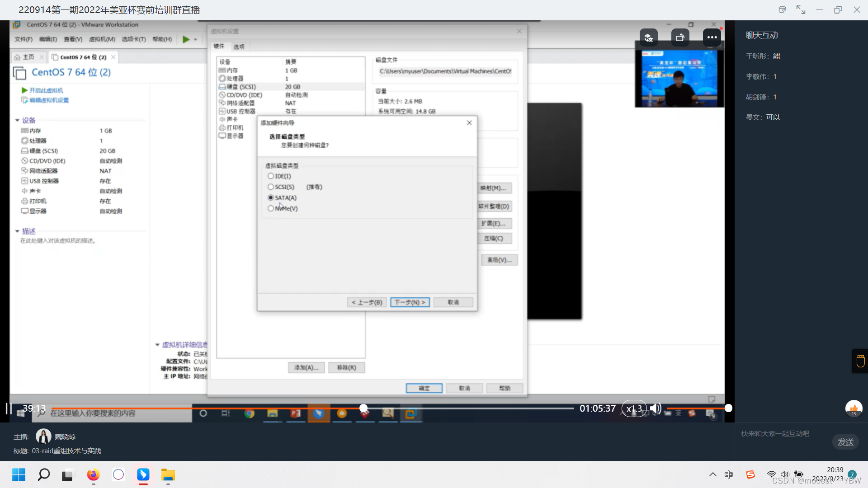Viewport: 868px width, 488px height.
Task: Open the x1.3 playback speed selector
Action: pyautogui.click(x=634, y=408)
